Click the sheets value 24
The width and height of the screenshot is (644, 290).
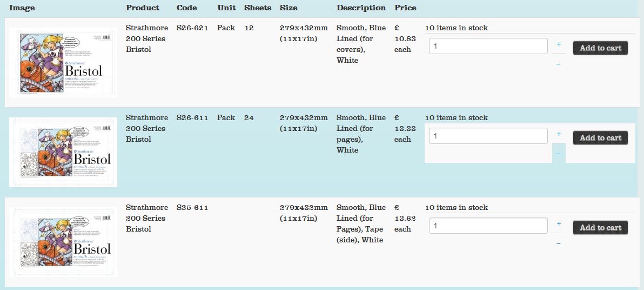[249, 117]
